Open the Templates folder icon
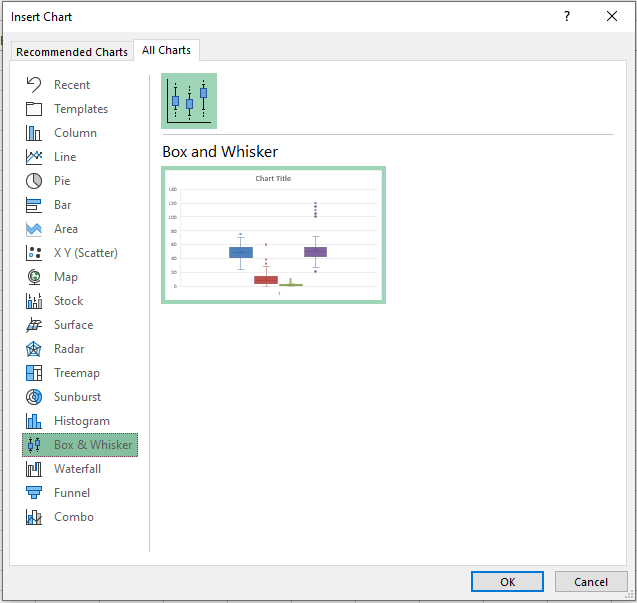 [x=34, y=109]
